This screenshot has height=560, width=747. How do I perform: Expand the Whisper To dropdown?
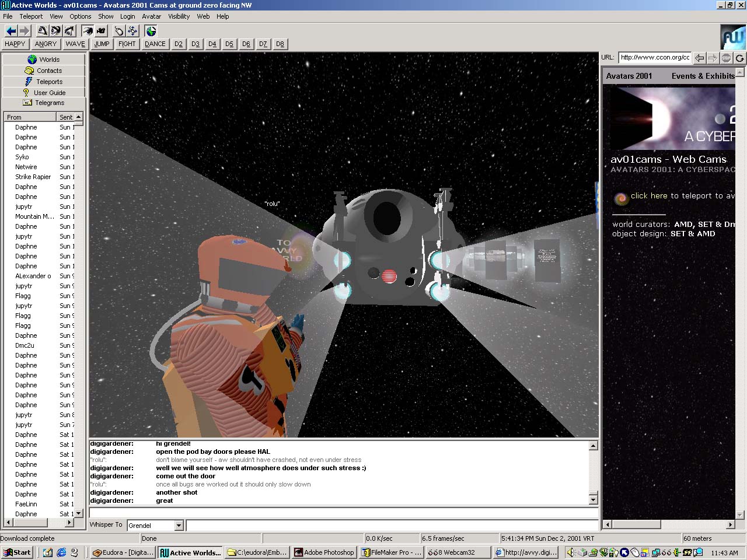[179, 526]
